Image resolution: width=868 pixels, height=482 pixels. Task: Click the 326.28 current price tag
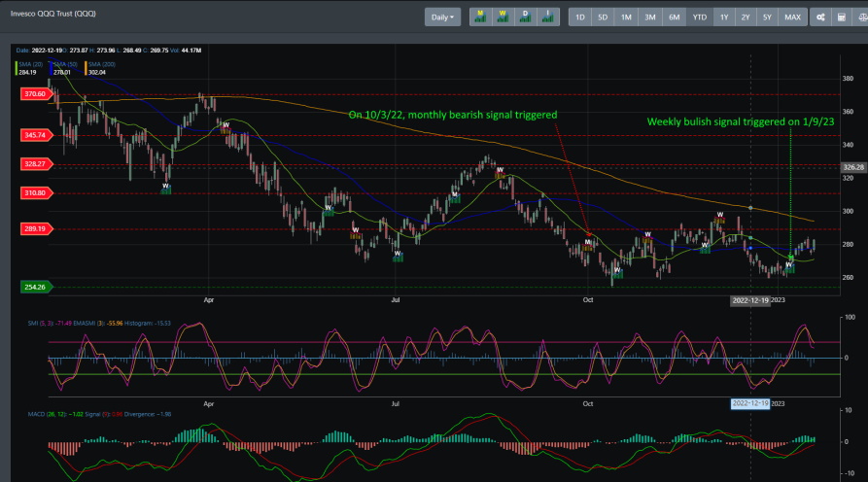[853, 167]
